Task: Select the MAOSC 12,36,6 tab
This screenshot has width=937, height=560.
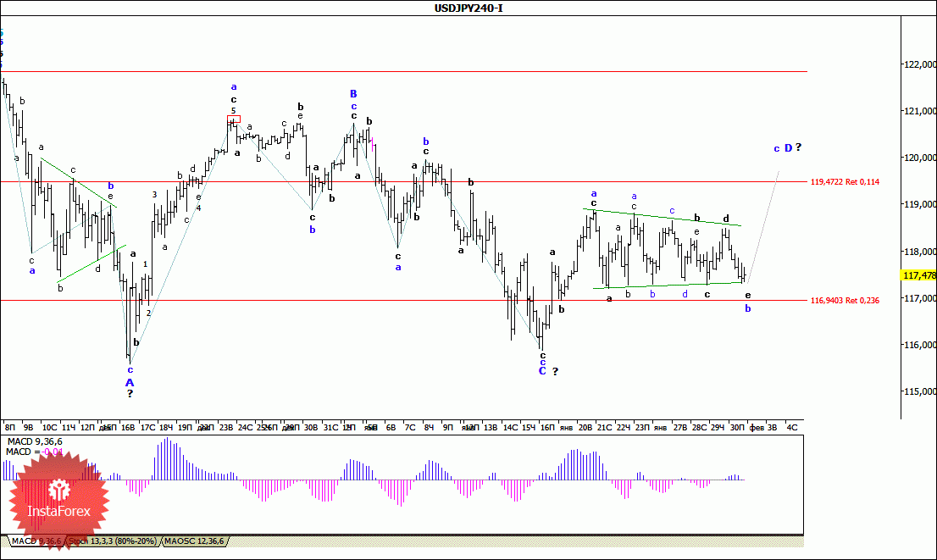Action: click(x=194, y=541)
